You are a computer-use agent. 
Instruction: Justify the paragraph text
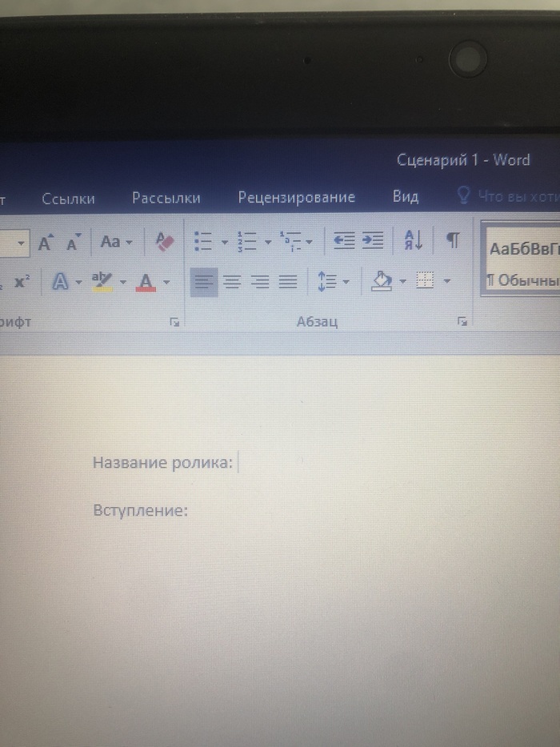point(288,282)
